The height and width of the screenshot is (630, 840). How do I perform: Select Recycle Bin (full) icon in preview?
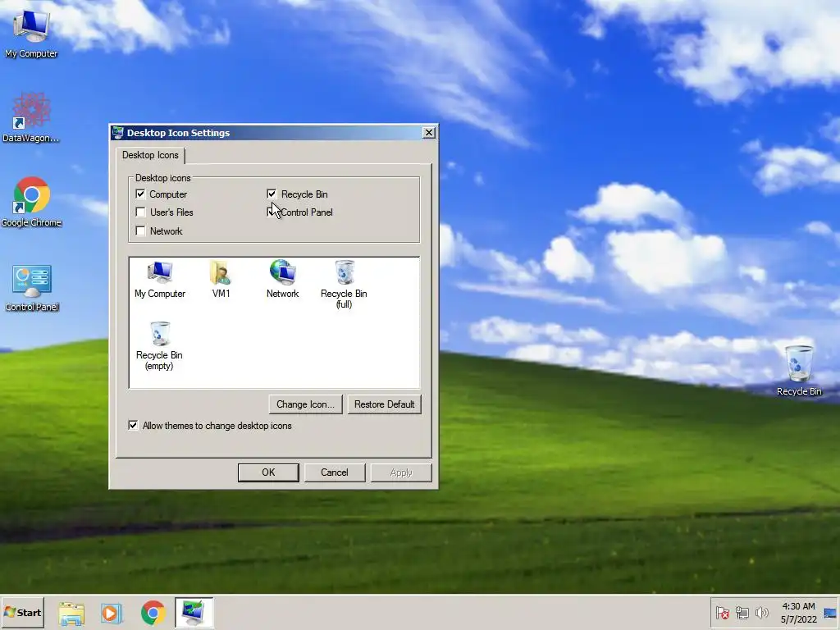point(344,285)
